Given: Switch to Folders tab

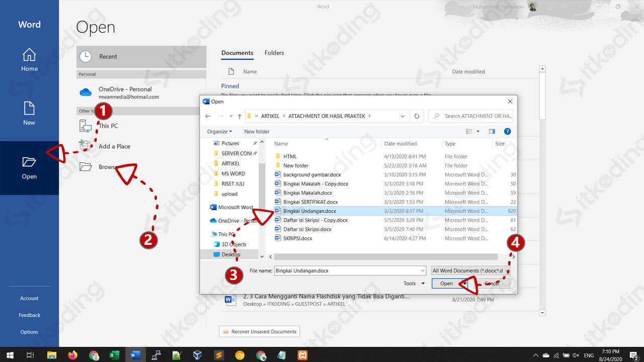Looking at the screenshot, I should click(274, 53).
